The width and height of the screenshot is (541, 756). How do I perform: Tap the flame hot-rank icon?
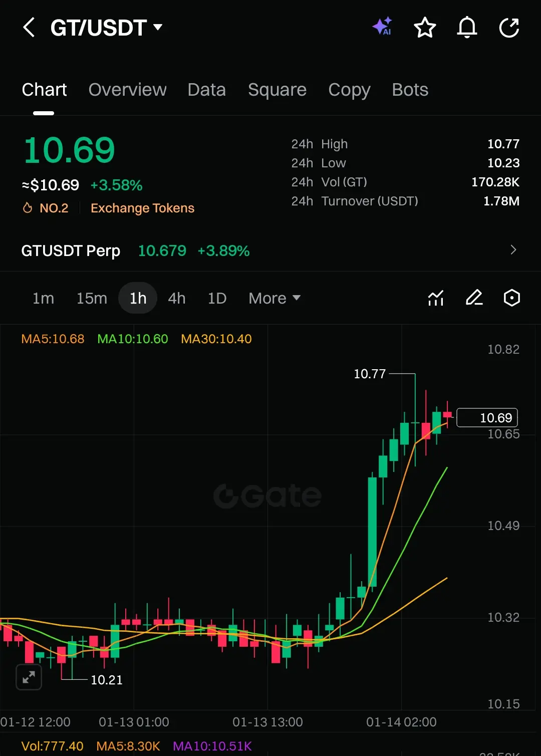point(28,208)
